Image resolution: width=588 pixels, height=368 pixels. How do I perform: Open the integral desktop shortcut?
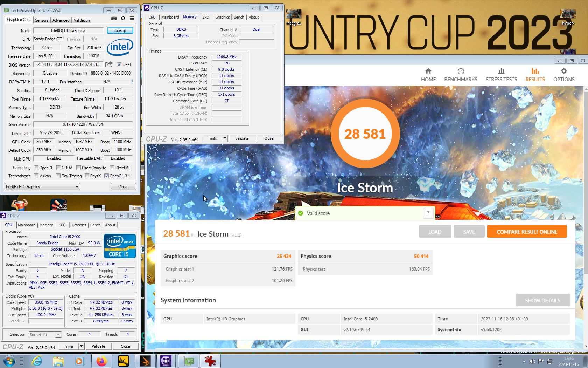[x=294, y=18]
